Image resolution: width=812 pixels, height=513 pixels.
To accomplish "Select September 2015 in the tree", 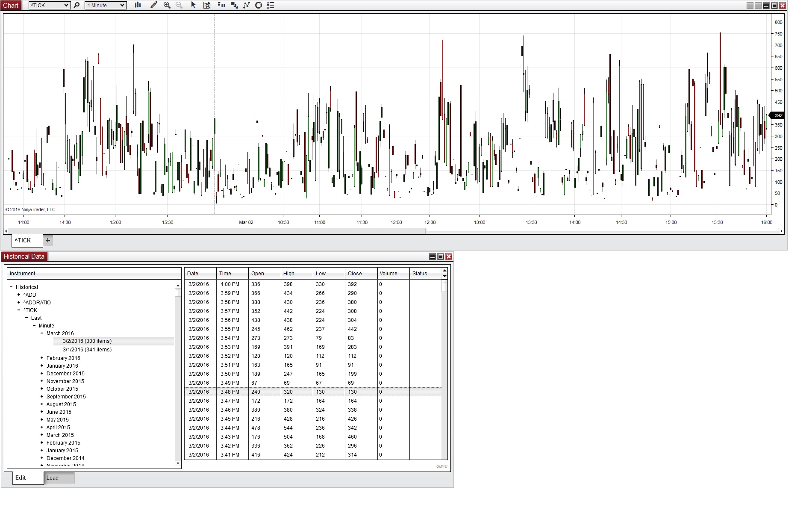I will pos(66,397).
